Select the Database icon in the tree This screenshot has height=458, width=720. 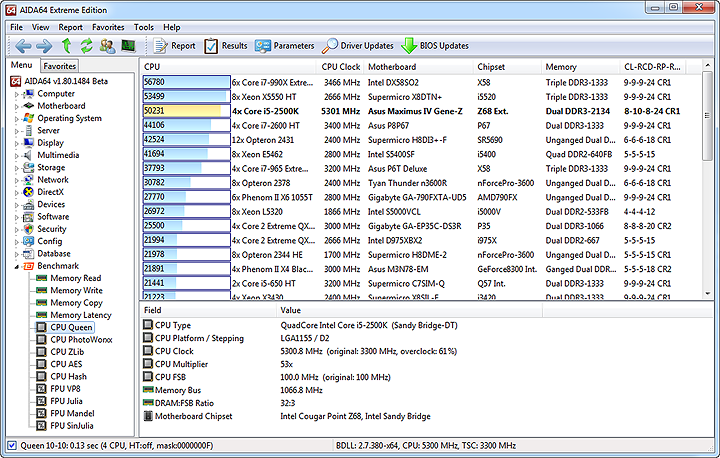pos(28,254)
